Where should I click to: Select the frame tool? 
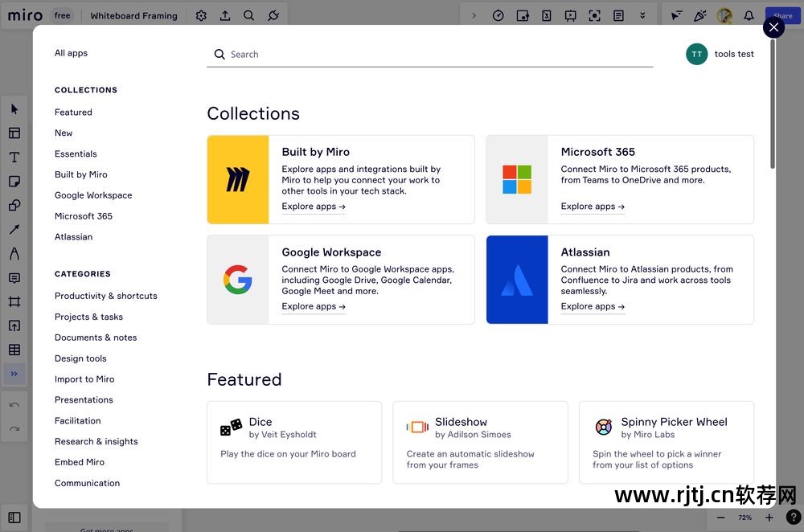[14, 302]
